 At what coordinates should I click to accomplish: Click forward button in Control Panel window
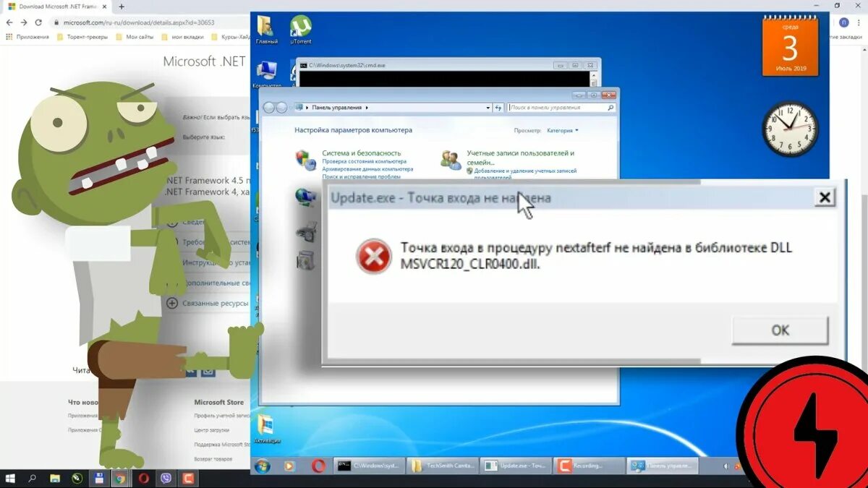click(x=281, y=108)
